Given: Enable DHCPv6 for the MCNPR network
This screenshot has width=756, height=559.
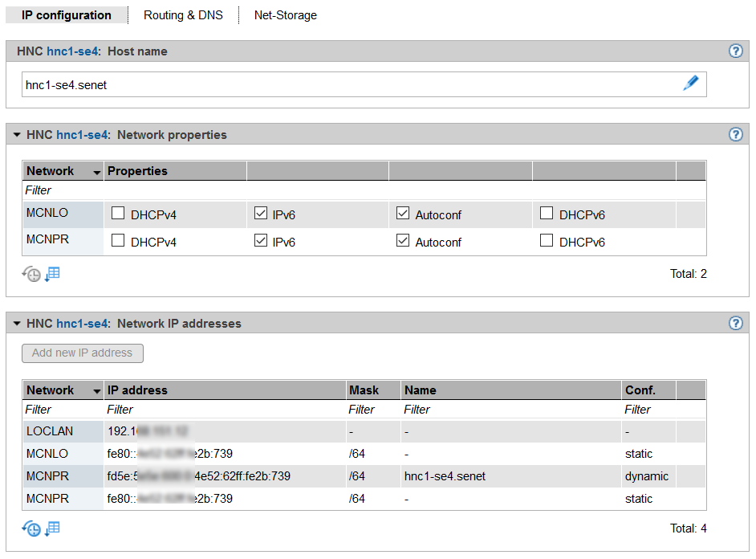Looking at the screenshot, I should click(547, 241).
